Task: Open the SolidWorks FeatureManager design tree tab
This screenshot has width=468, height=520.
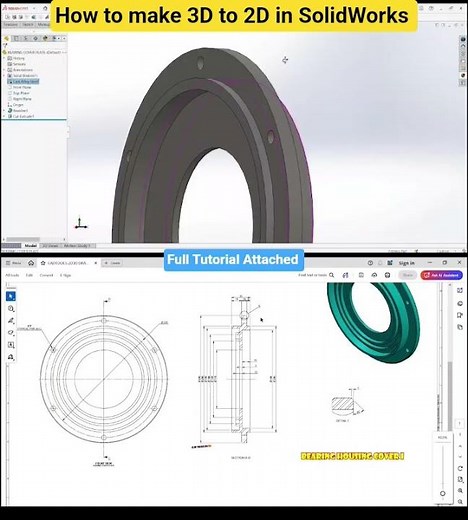Action: [6, 38]
